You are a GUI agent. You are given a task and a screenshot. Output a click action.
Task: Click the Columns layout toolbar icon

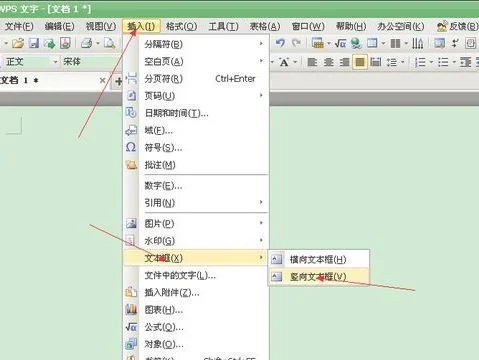coord(396,43)
